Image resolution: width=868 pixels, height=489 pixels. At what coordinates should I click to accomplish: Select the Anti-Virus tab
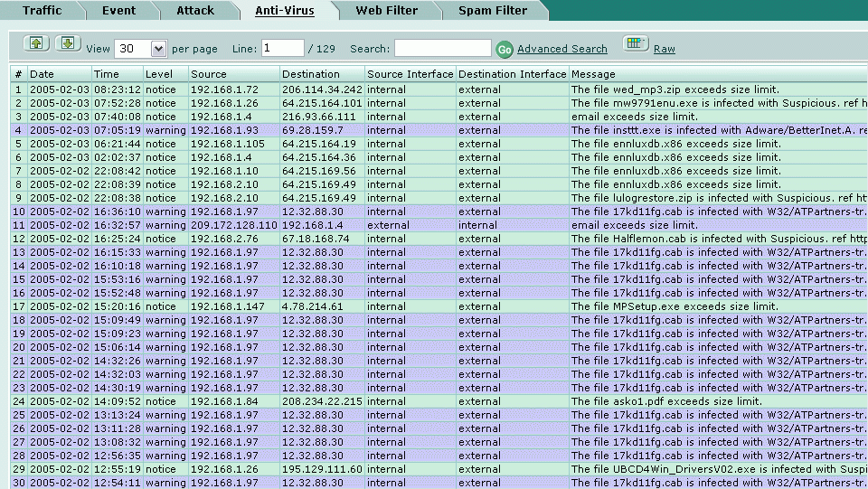[x=285, y=10]
